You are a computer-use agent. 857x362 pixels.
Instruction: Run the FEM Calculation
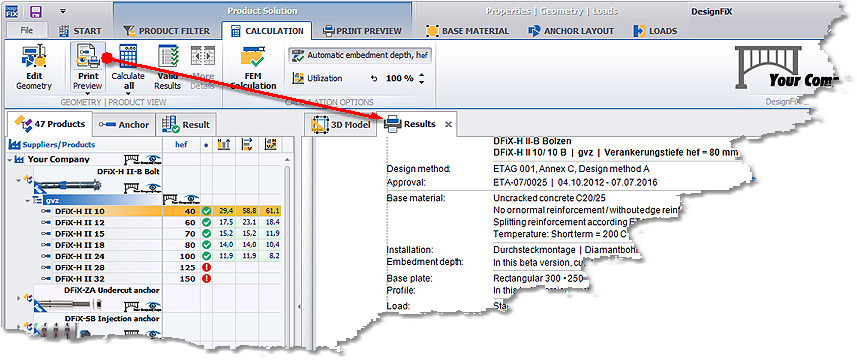click(253, 67)
